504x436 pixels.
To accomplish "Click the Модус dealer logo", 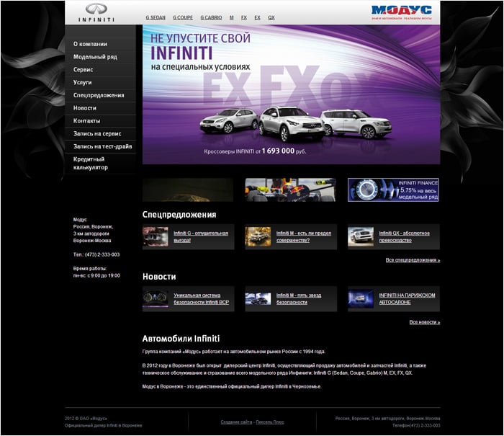I will [x=401, y=12].
